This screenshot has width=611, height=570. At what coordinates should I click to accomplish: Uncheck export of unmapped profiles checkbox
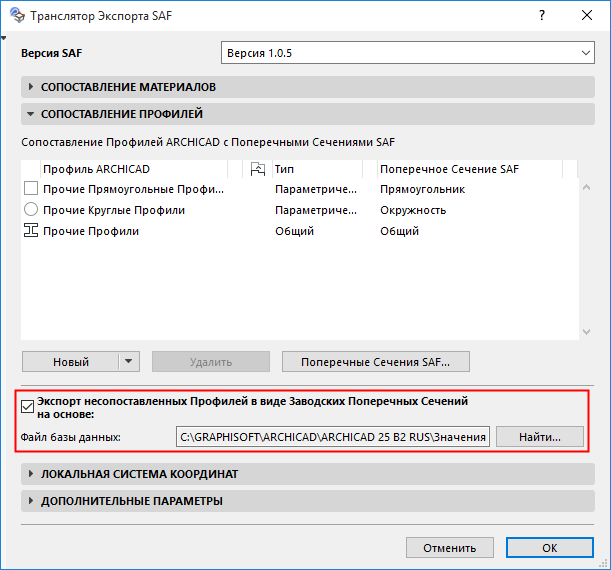coord(27,407)
